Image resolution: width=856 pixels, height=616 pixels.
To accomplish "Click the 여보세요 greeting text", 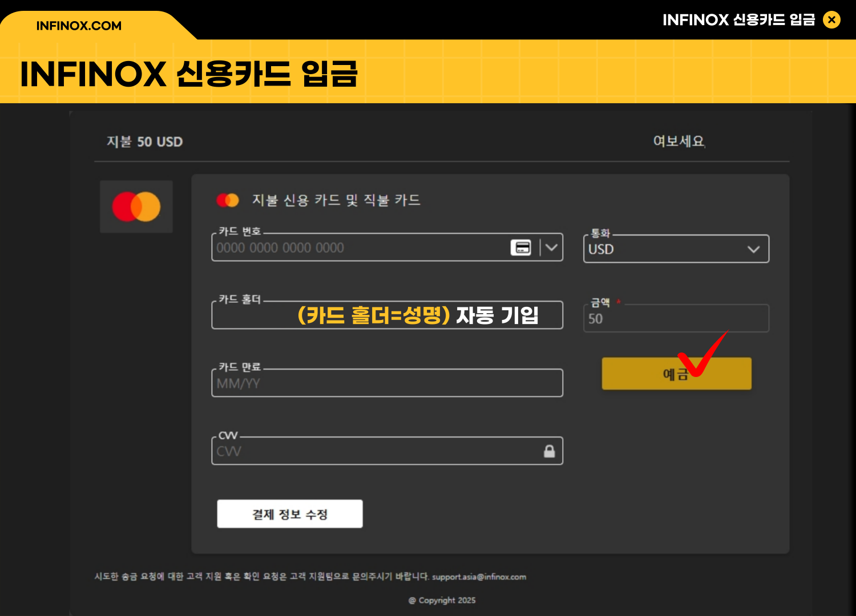I will 679,141.
